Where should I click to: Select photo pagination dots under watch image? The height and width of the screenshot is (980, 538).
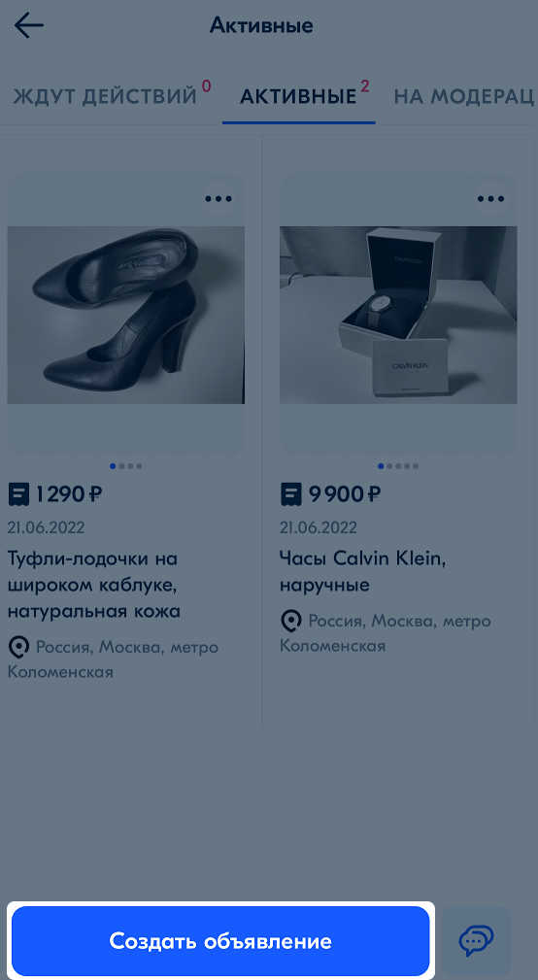(x=398, y=465)
